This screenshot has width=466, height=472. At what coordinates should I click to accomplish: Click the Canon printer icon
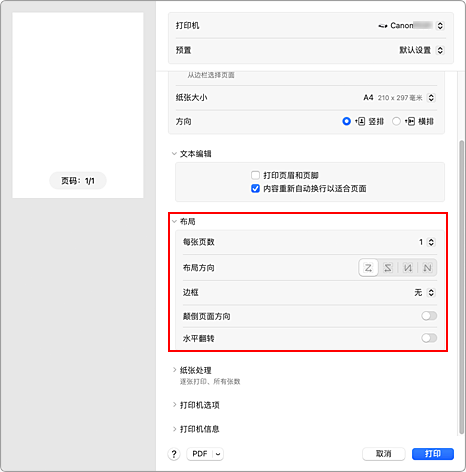[x=383, y=26]
